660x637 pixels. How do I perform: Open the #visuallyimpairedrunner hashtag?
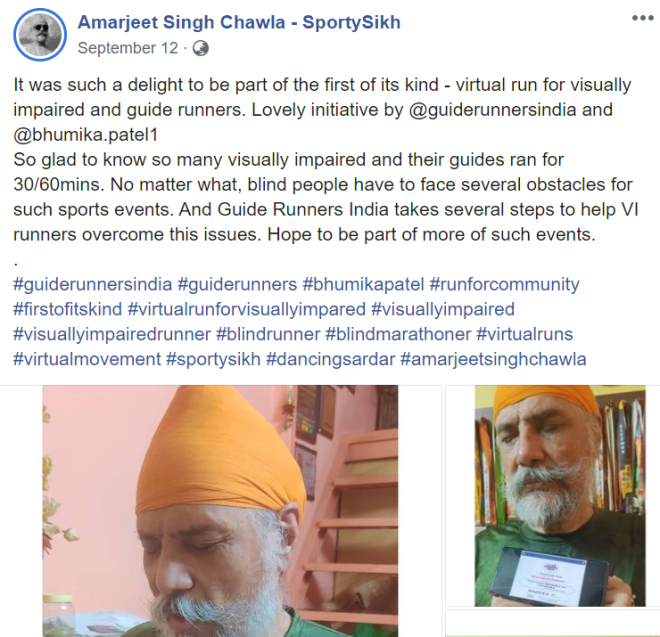point(112,334)
